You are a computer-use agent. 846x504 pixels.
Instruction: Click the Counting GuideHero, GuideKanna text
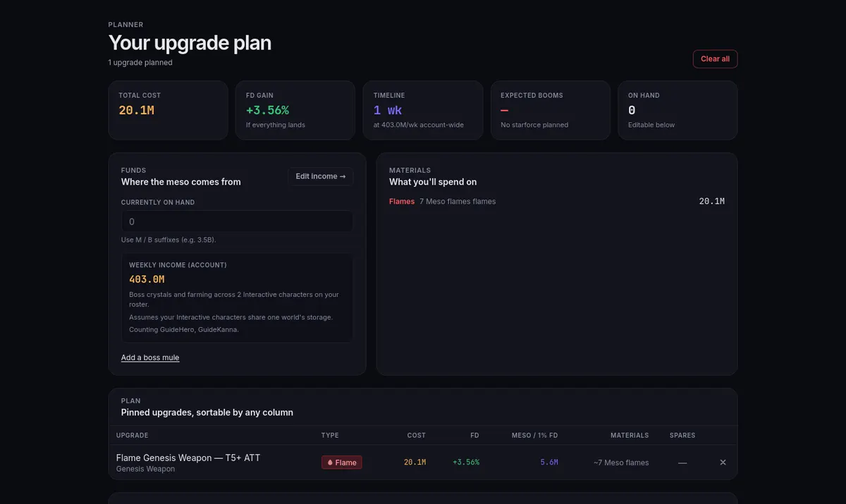(x=184, y=330)
